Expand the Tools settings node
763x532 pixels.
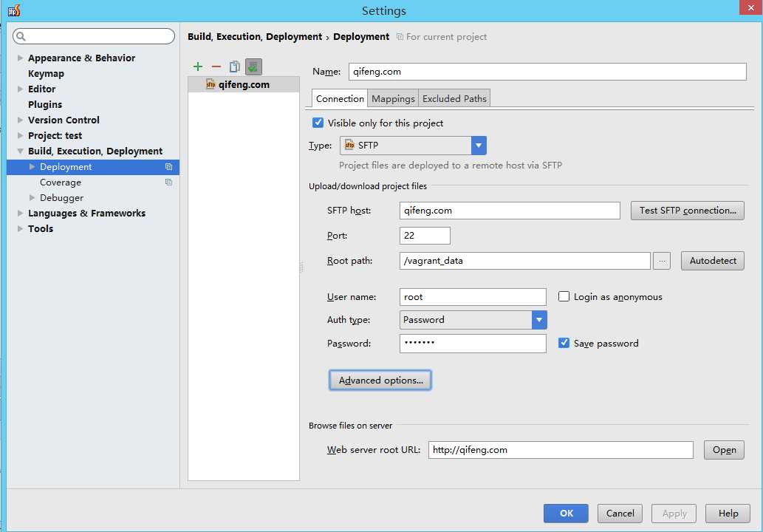tap(20, 229)
